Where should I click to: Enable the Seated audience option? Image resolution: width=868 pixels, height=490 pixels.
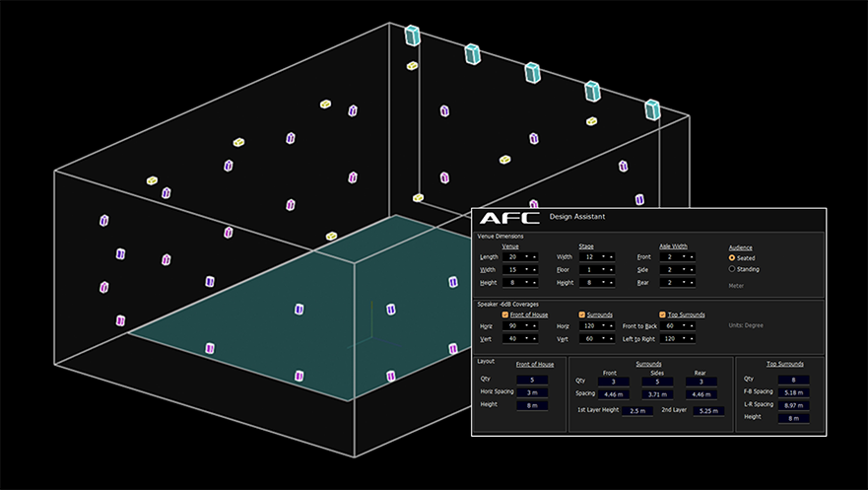732,258
